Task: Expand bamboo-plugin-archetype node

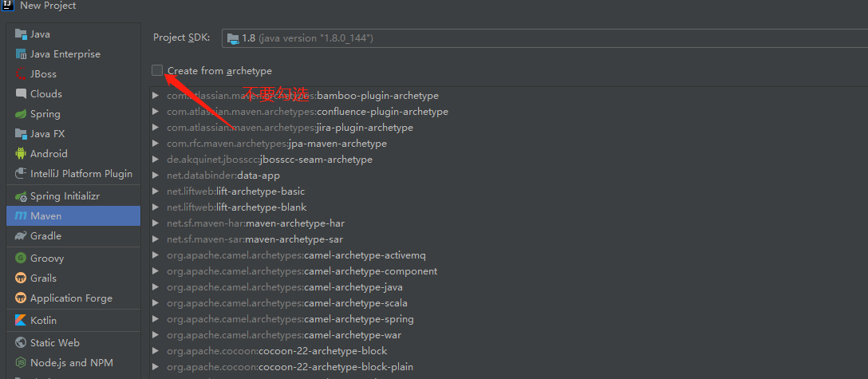Action: point(156,96)
